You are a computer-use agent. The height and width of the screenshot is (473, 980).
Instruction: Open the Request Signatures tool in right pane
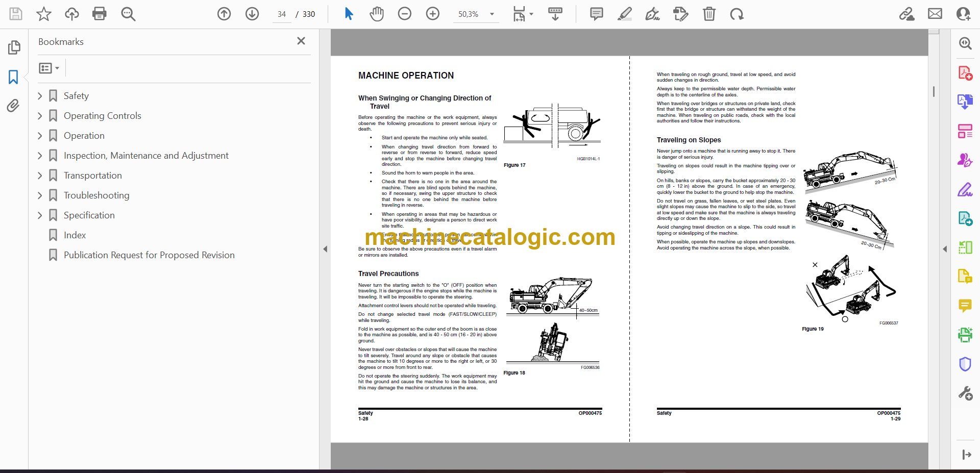point(965,160)
